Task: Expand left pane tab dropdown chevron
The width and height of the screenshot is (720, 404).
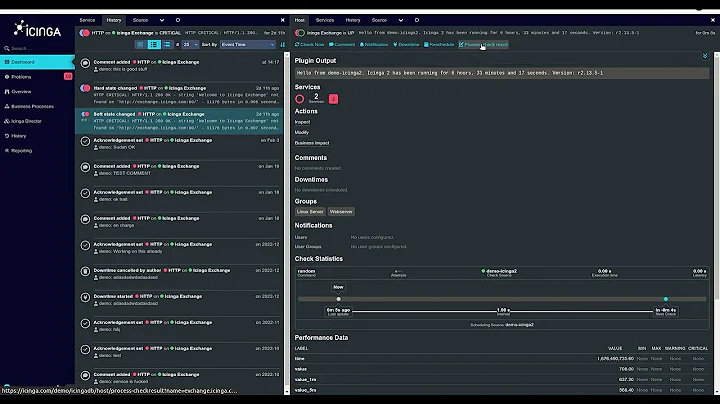Action: coord(162,20)
